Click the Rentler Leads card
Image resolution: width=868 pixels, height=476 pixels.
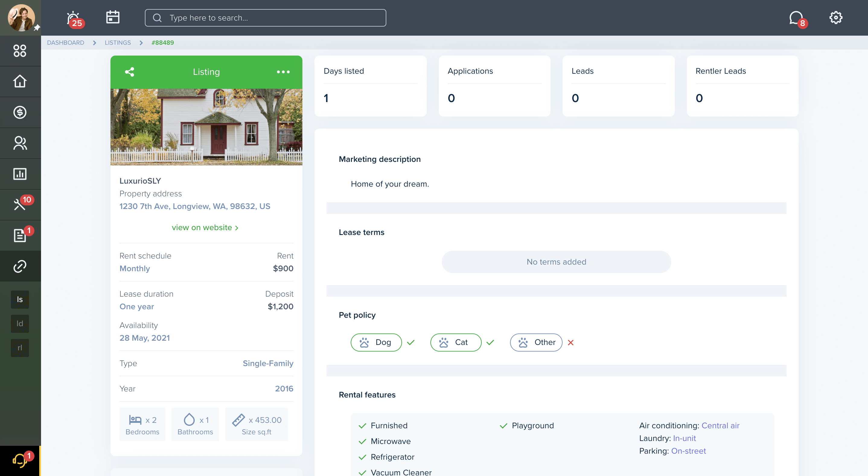742,86
